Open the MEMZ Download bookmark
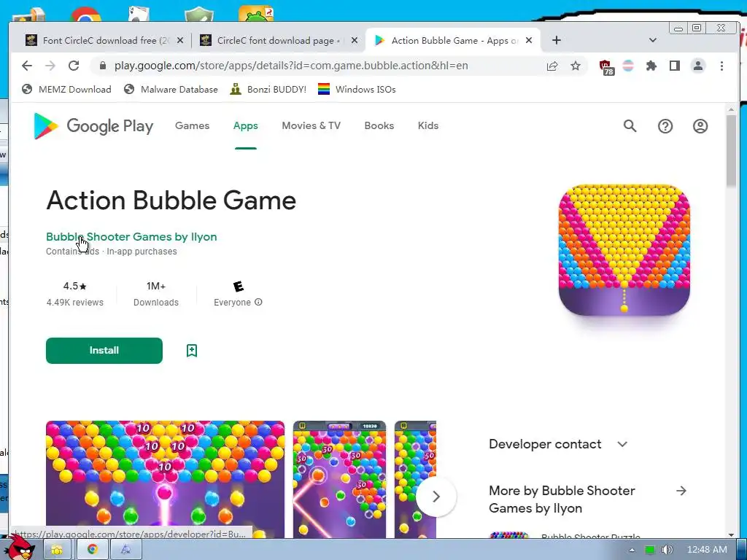The height and width of the screenshot is (560, 747). point(66,90)
